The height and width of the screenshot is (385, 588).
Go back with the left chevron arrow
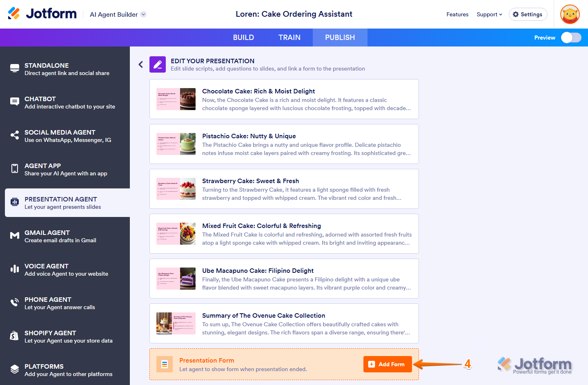[140, 64]
